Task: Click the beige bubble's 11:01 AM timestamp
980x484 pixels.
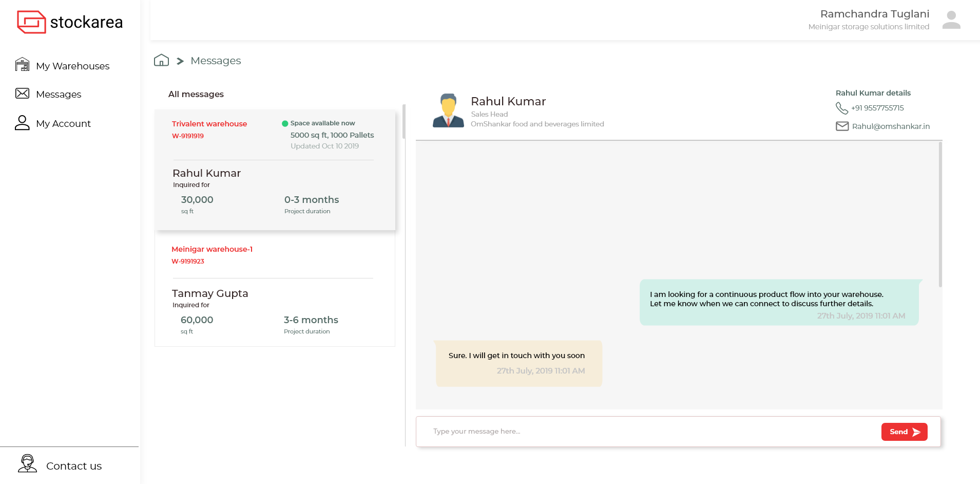Action: [541, 371]
